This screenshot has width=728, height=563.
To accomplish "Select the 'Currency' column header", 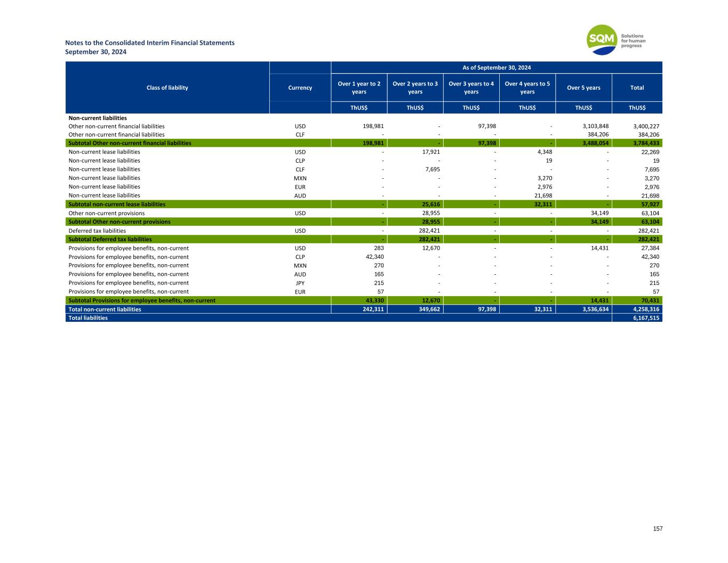I will click(300, 88).
